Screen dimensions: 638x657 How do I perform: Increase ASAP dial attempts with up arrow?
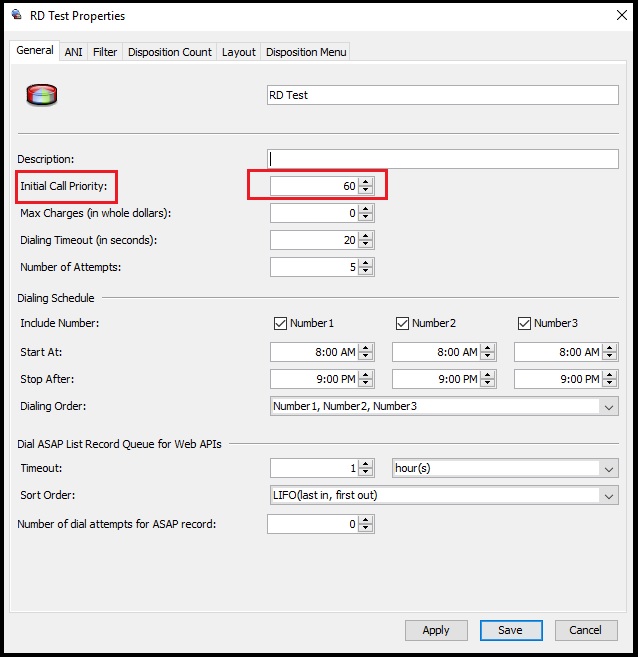pyautogui.click(x=366, y=520)
